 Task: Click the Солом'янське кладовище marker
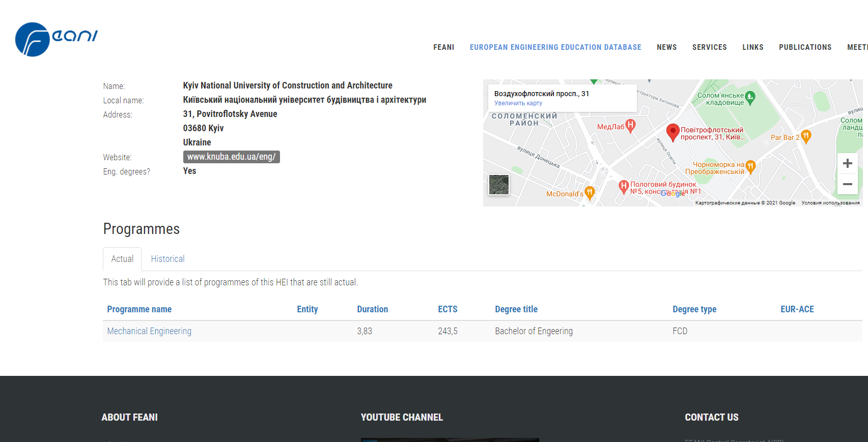[x=750, y=98]
